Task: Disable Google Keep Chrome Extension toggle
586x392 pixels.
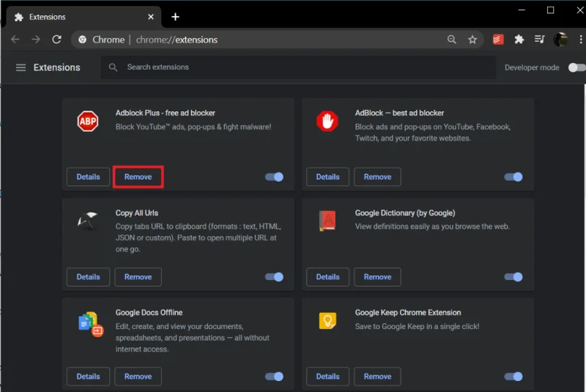Action: (513, 377)
